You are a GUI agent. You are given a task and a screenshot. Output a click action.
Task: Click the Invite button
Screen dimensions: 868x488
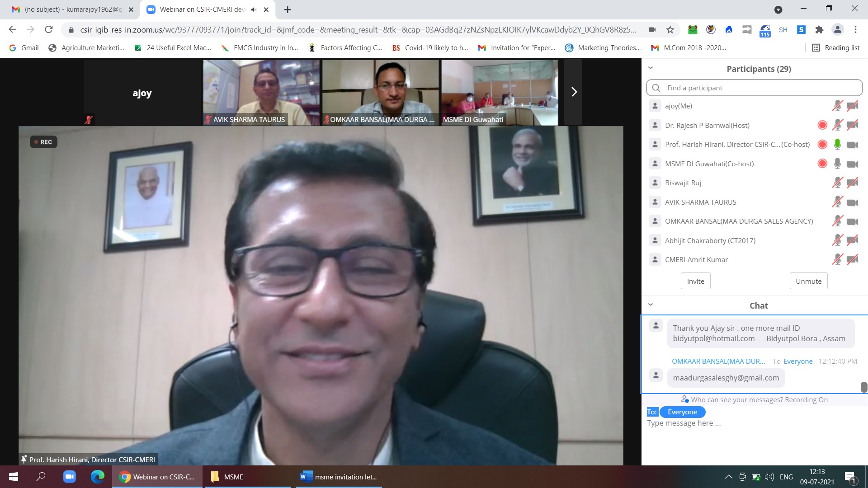pyautogui.click(x=695, y=281)
